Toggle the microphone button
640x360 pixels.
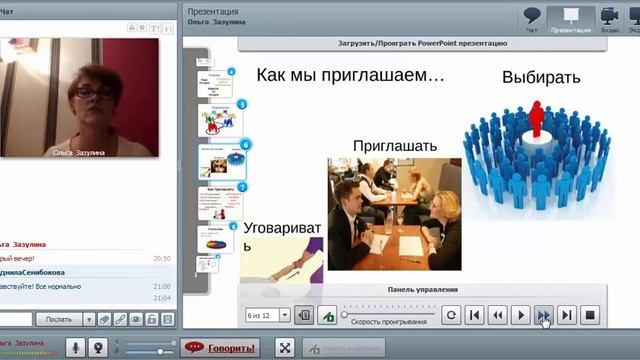76,348
